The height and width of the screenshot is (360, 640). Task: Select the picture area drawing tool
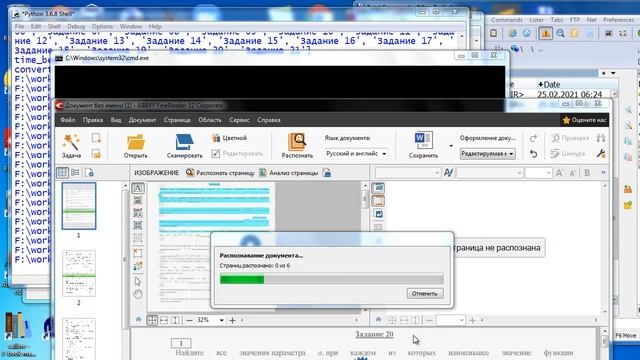pos(138,200)
